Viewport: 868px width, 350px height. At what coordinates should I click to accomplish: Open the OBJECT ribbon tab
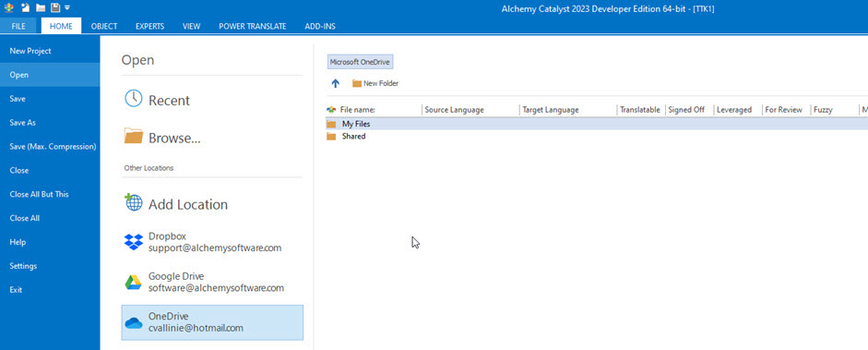coord(104,26)
